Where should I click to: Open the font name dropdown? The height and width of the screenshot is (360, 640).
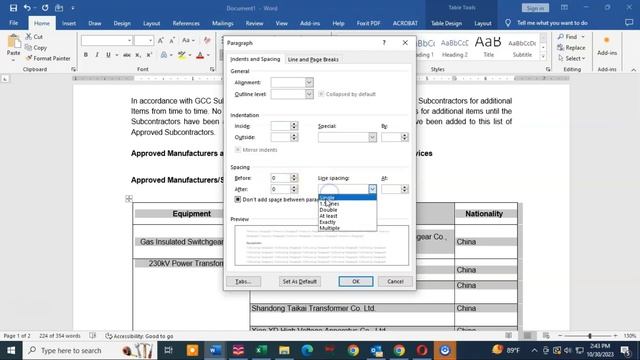click(129, 40)
